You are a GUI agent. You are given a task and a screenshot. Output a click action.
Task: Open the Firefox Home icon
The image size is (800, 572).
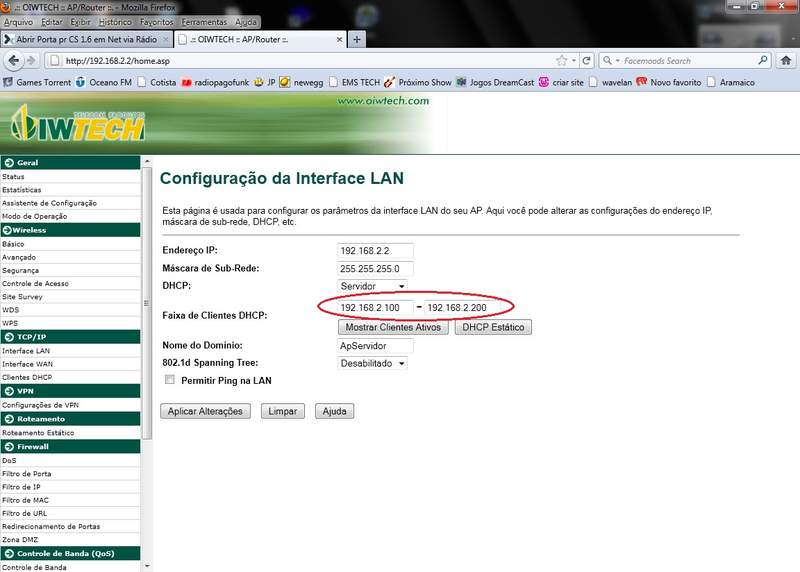point(786,61)
